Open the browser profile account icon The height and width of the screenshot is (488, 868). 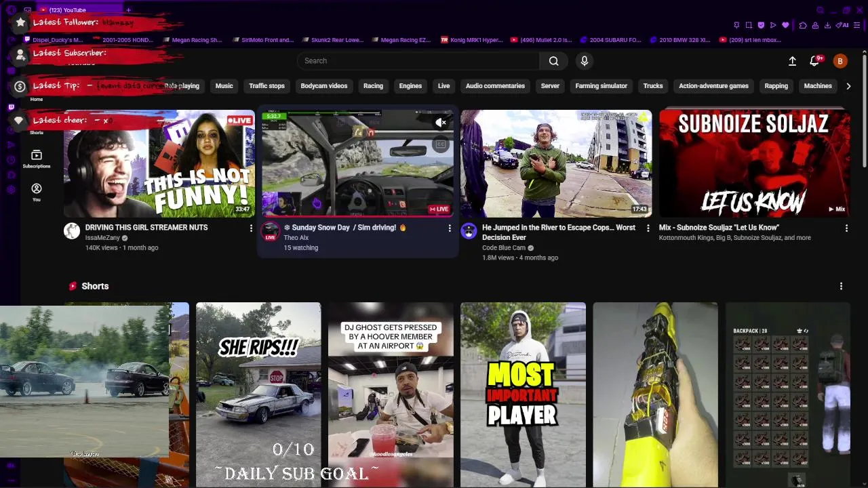click(815, 25)
